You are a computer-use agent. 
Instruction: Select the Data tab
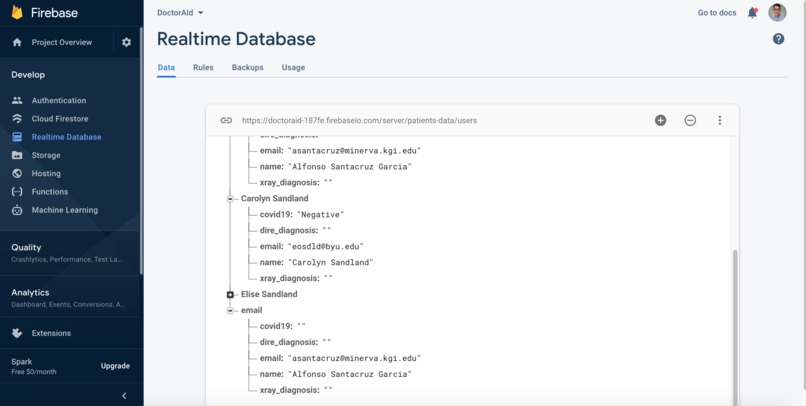pos(166,67)
